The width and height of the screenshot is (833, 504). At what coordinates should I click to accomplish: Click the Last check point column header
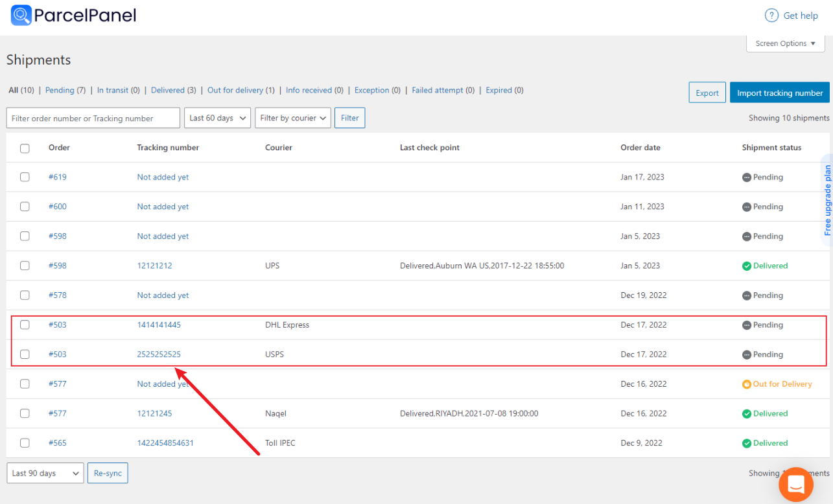click(430, 148)
